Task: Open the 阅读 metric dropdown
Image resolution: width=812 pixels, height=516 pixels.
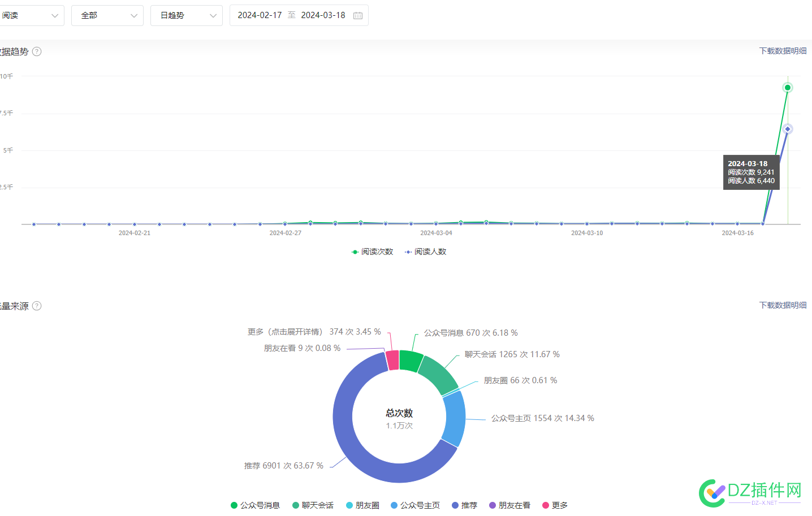Action: 31,15
